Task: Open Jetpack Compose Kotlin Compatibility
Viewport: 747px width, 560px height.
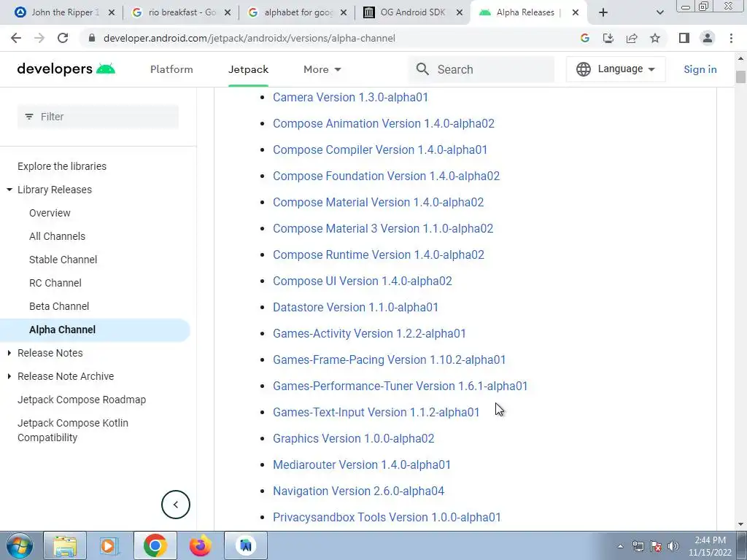Action: 73,430
